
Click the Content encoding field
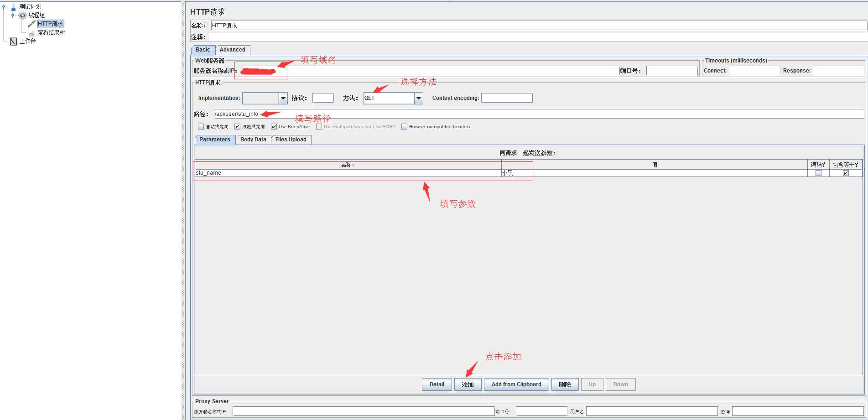point(507,98)
